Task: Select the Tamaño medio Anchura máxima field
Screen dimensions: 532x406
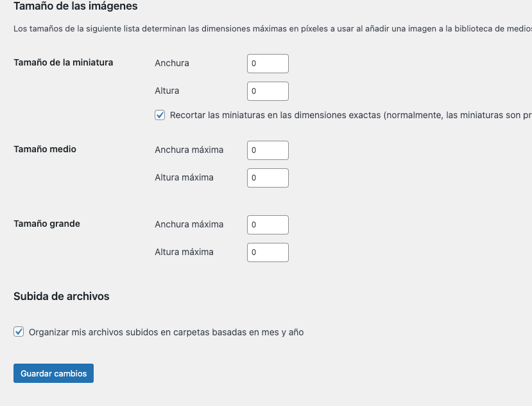Action: 268,150
